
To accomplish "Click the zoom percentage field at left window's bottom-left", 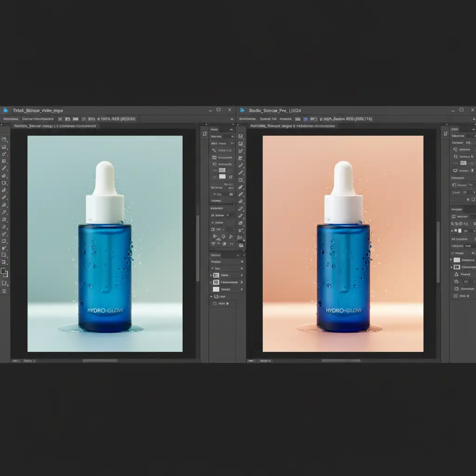I will [x=16, y=360].
